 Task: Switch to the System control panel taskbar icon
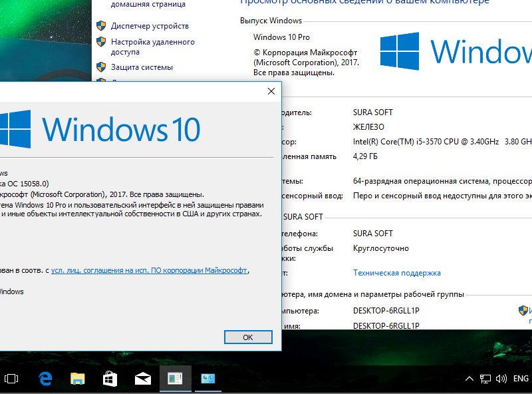207,379
